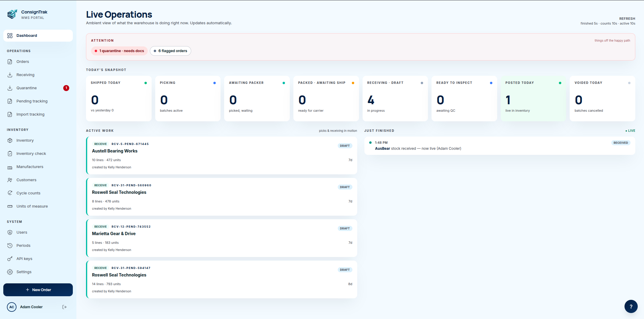Open the Marietta Gear & Drive card

click(x=221, y=238)
